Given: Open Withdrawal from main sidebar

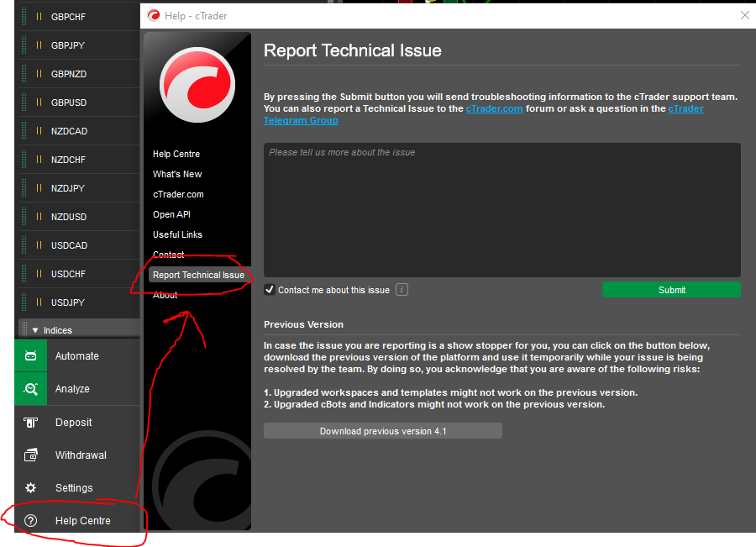Looking at the screenshot, I should pos(77,455).
